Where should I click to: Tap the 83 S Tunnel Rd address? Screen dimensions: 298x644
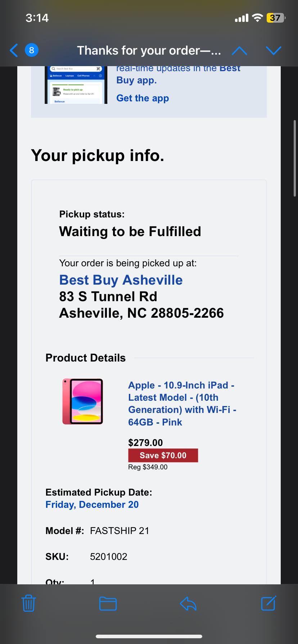point(108,296)
